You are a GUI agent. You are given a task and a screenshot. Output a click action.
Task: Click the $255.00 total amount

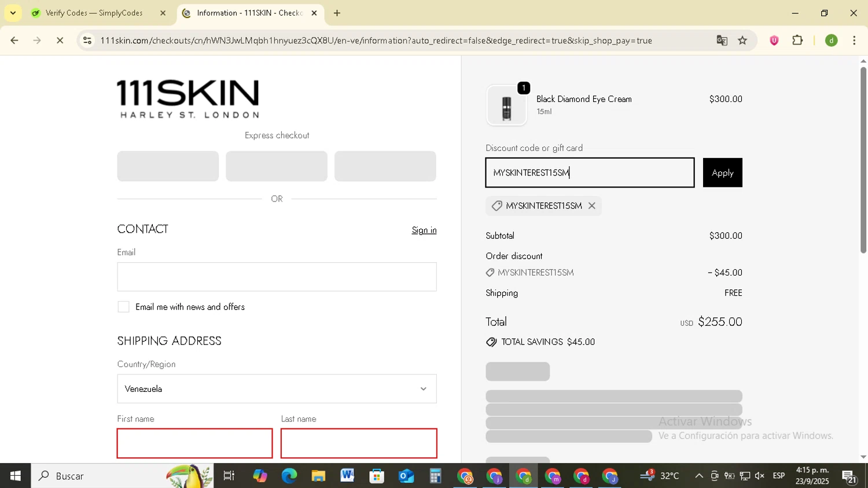(x=720, y=322)
